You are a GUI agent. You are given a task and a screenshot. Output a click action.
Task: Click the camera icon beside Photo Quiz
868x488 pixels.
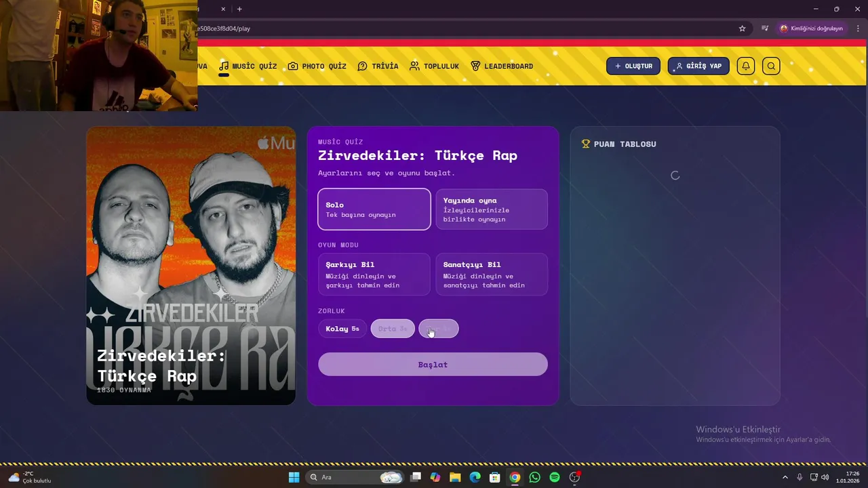293,66
